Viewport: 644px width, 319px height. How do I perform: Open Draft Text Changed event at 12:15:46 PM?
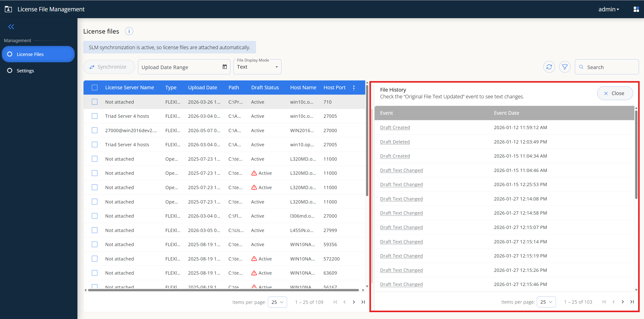click(x=401, y=284)
